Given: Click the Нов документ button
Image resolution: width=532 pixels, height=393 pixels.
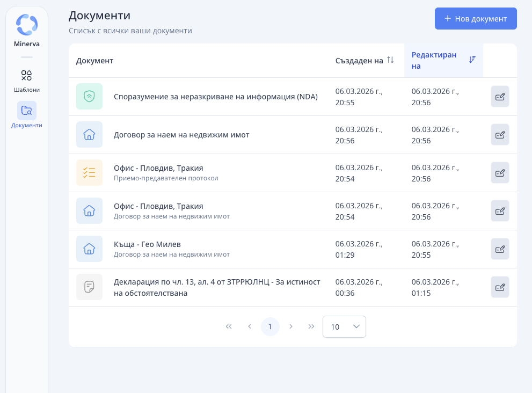Looking at the screenshot, I should 475,18.
